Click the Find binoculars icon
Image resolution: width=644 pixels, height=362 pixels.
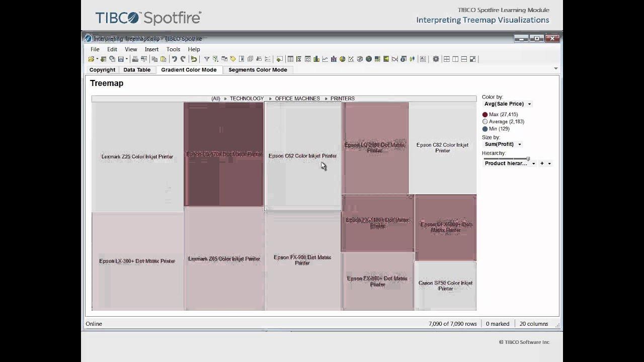259,59
